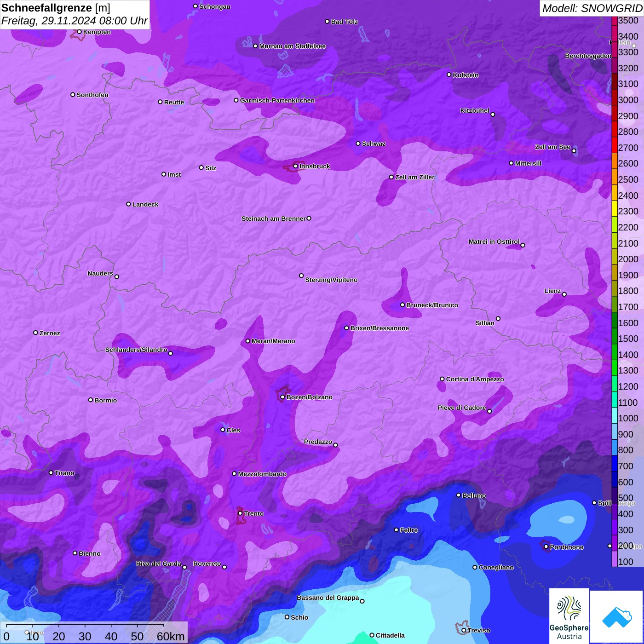Select the Zernez city marker dot
The width and height of the screenshot is (644, 644).
(x=35, y=333)
